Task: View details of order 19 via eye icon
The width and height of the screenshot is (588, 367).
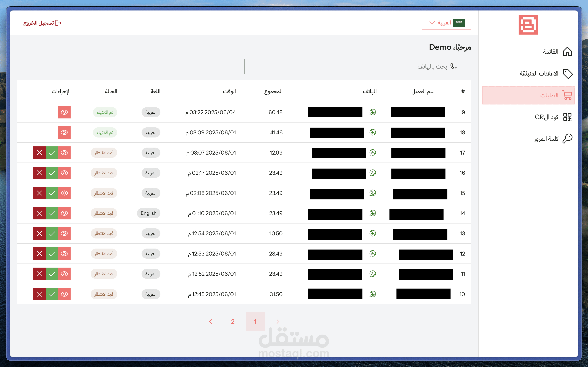Action: coord(64,112)
